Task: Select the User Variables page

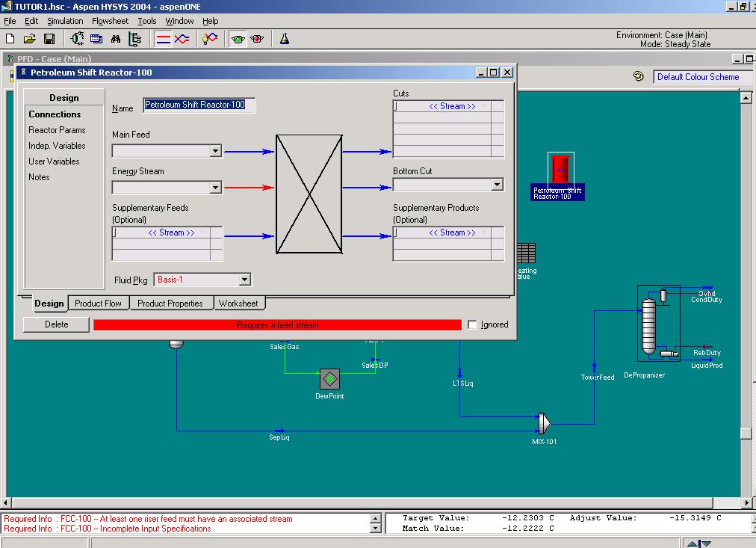Action: point(54,161)
